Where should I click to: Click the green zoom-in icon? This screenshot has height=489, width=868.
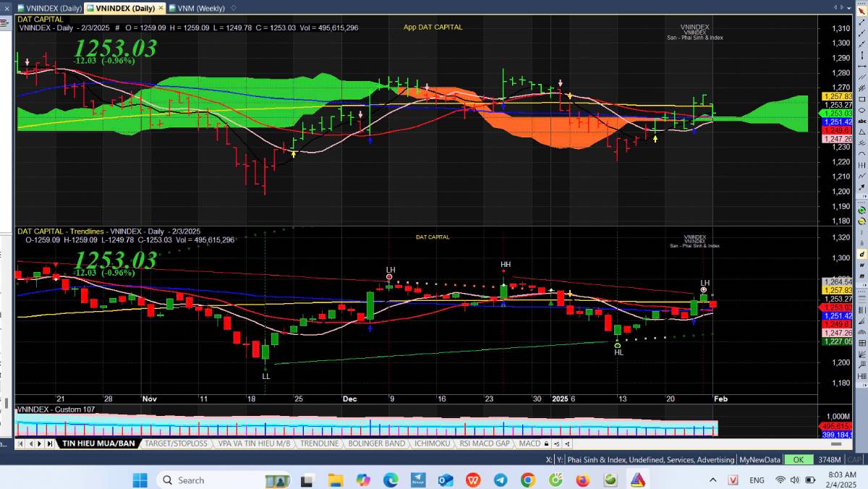coord(861,210)
